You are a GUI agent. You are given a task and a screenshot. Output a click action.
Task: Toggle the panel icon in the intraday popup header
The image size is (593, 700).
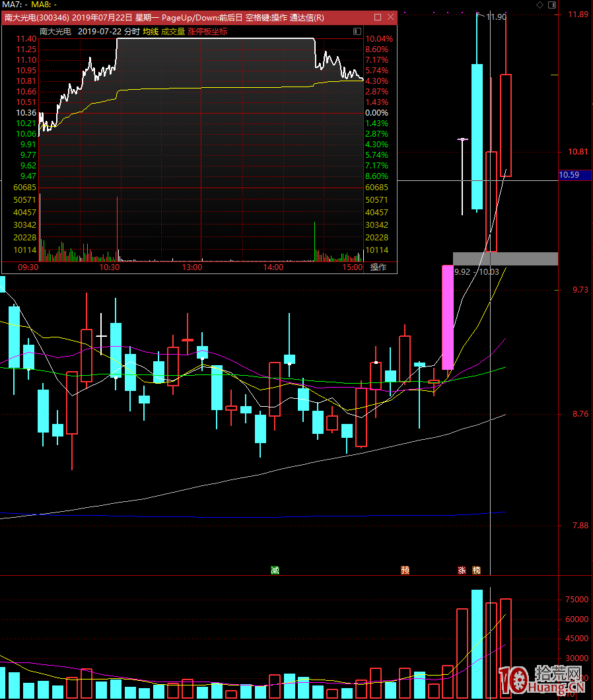(x=357, y=31)
